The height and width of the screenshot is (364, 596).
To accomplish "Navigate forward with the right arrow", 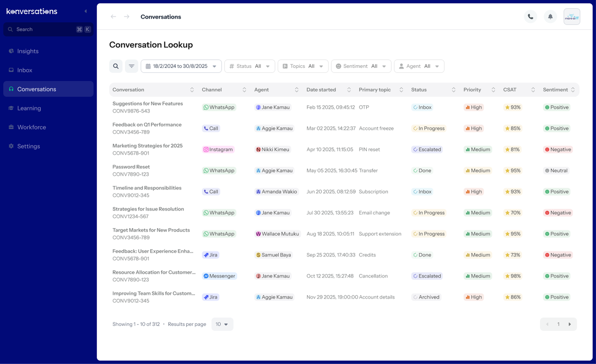I will pos(126,17).
